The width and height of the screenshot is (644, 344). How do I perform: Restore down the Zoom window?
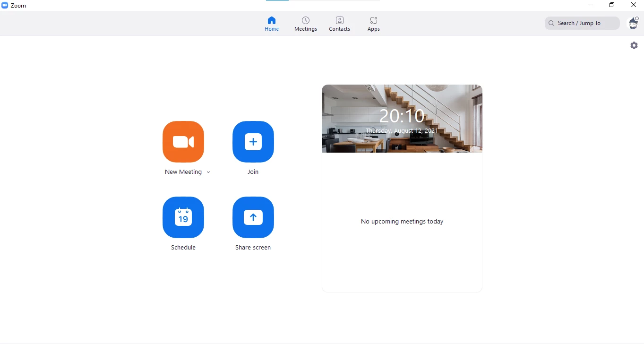[612, 5]
